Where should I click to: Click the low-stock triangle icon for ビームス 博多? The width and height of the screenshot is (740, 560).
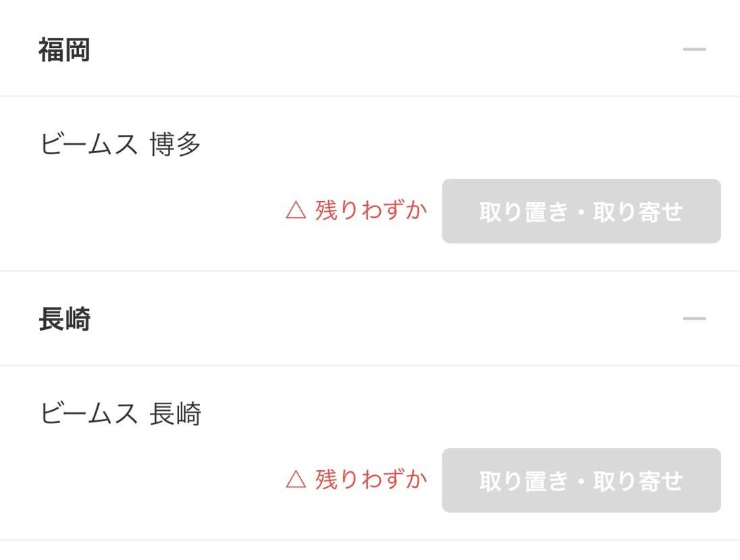(x=296, y=211)
